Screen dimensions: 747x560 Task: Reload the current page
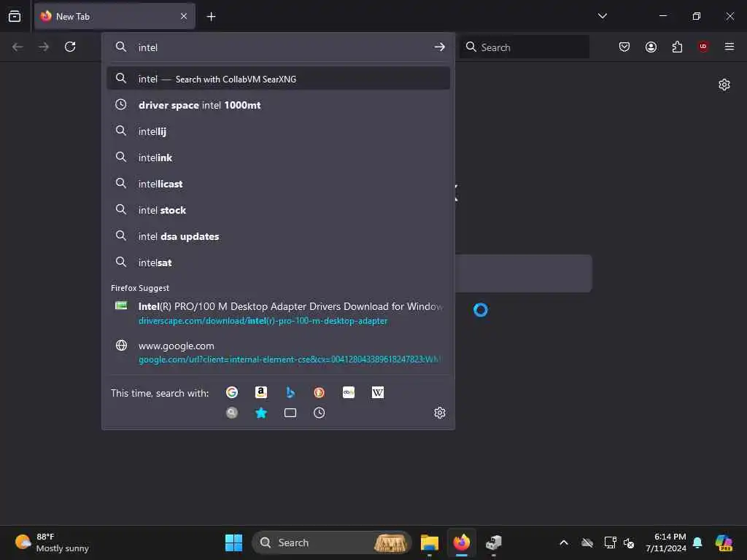pyautogui.click(x=70, y=47)
